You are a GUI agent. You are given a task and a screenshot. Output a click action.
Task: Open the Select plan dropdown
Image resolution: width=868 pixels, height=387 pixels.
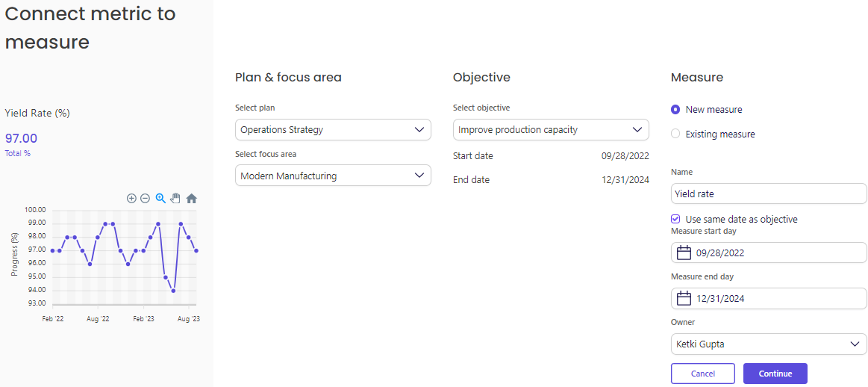[333, 130]
